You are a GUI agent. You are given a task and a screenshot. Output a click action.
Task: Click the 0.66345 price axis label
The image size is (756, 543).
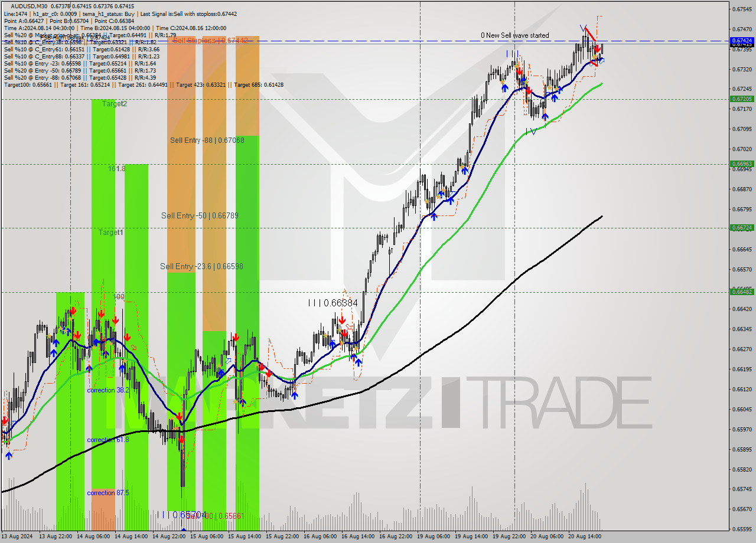pyautogui.click(x=742, y=329)
